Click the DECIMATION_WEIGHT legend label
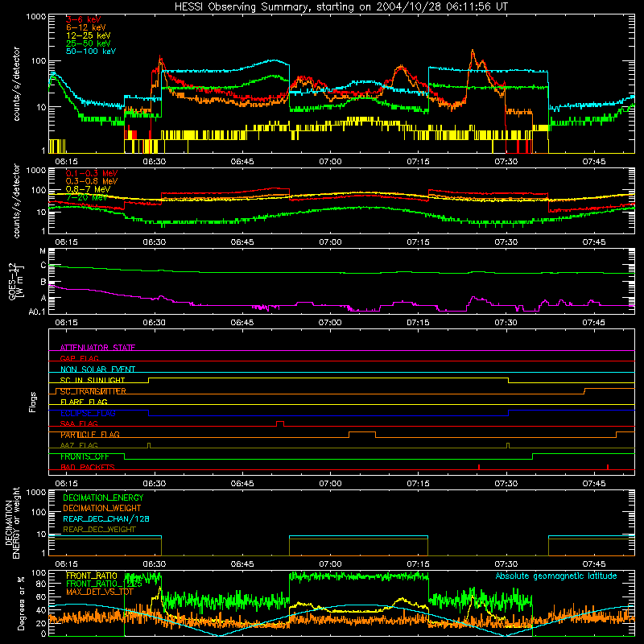The image size is (644, 644). pyautogui.click(x=102, y=508)
